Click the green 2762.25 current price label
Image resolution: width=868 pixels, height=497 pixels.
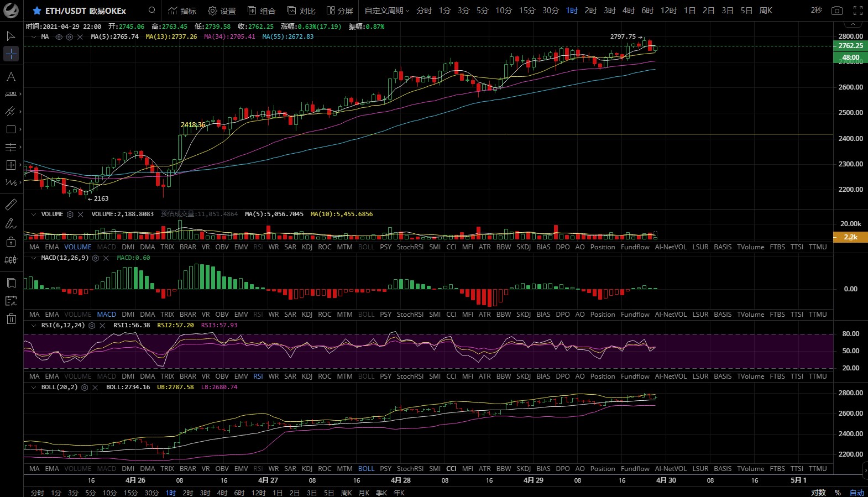(850, 46)
